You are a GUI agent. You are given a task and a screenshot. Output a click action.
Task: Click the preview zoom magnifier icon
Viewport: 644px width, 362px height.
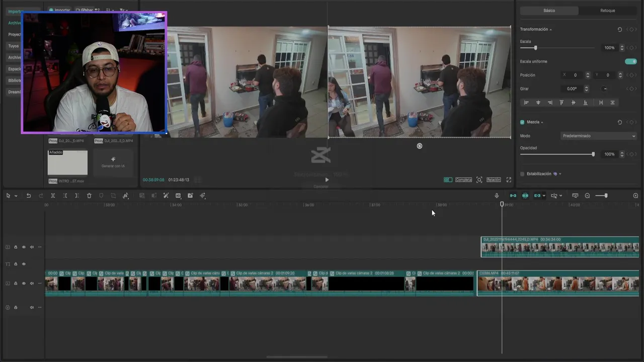(479, 179)
